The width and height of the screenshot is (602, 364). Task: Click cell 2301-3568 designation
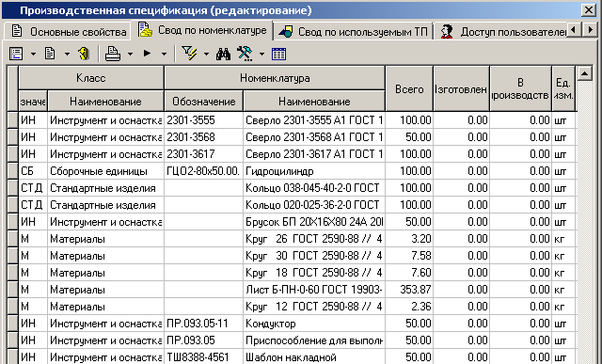pyautogui.click(x=203, y=137)
